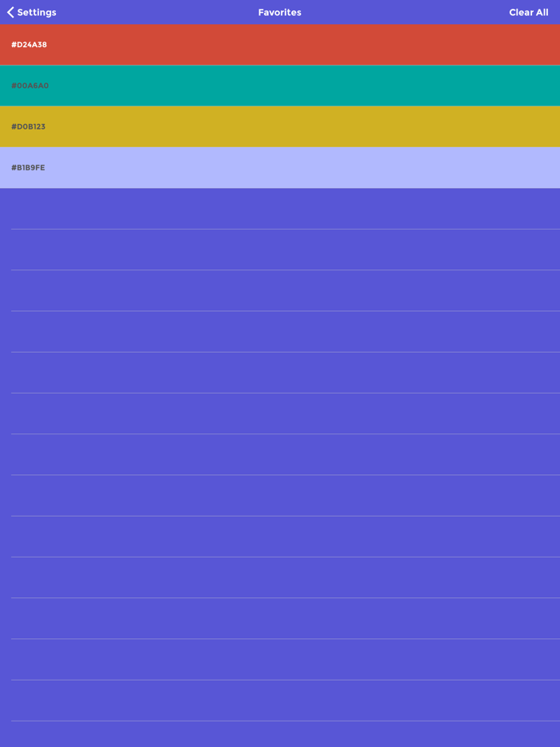This screenshot has height=747, width=560.
Task: Tap the back chevron arrow icon
Action: point(10,12)
